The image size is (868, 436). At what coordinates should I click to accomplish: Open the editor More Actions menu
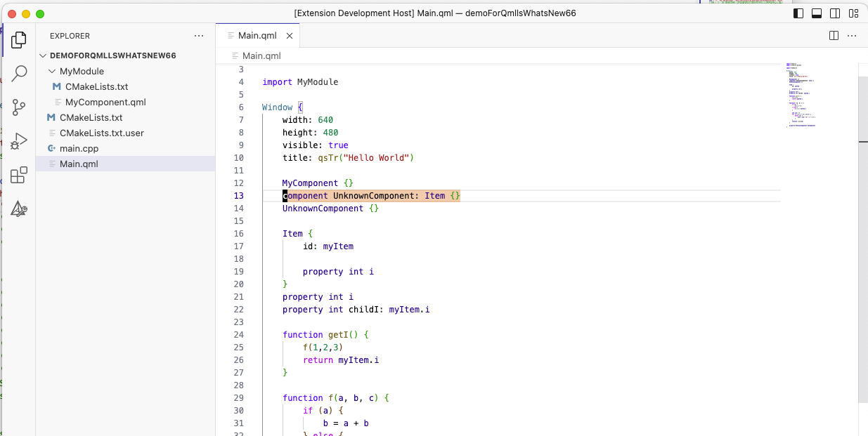(x=852, y=34)
